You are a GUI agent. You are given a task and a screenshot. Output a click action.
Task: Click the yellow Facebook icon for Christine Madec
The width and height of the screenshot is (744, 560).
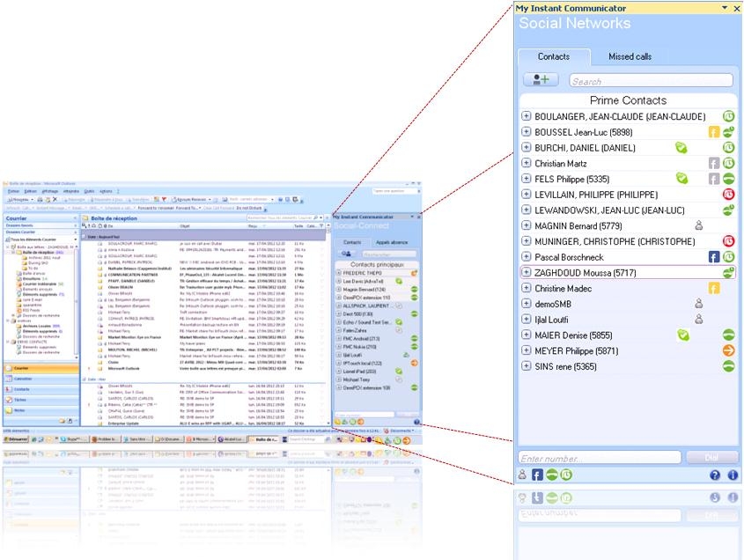coord(714,288)
